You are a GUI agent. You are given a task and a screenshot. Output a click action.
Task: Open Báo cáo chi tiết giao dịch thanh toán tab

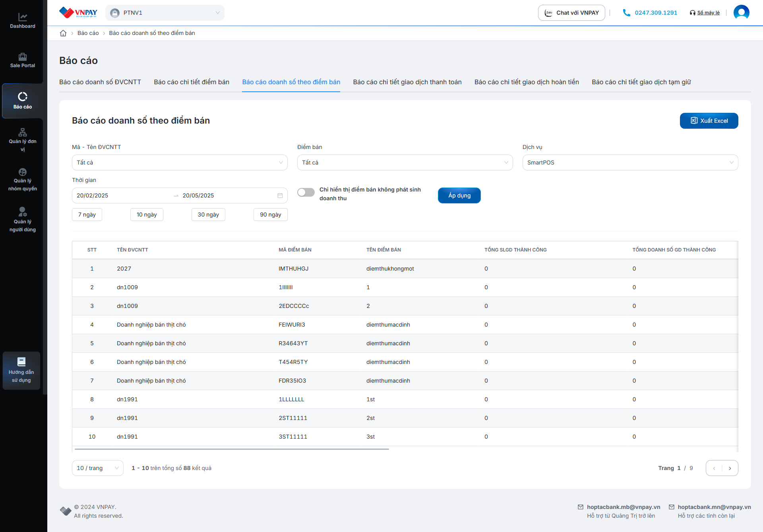[407, 82]
